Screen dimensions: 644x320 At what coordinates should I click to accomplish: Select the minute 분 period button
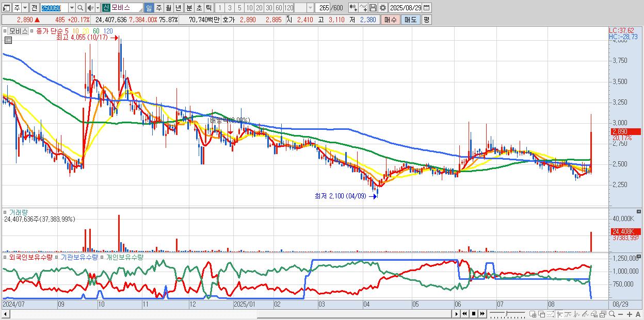189,8
